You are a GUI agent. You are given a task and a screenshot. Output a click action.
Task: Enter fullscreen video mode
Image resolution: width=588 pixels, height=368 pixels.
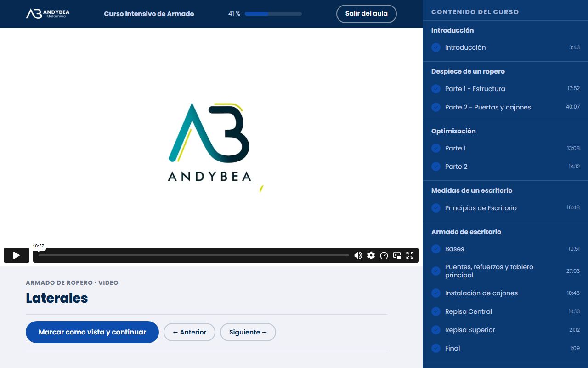[410, 255]
